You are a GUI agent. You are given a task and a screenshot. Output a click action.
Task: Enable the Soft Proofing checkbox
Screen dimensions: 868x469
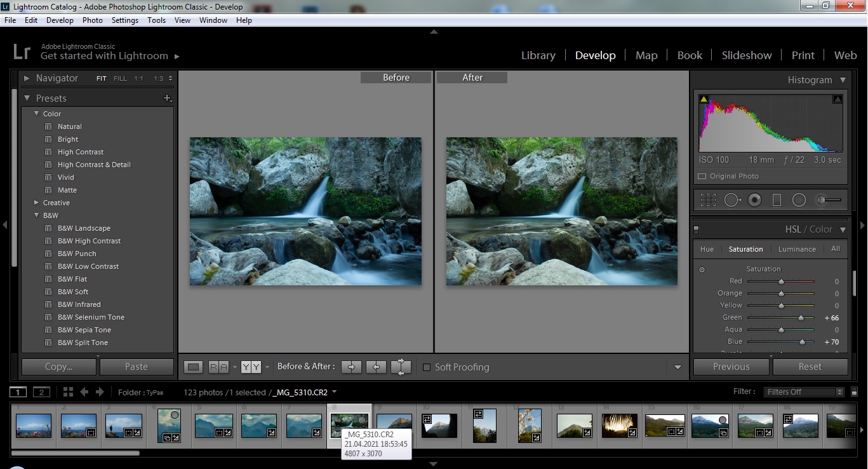coord(427,367)
